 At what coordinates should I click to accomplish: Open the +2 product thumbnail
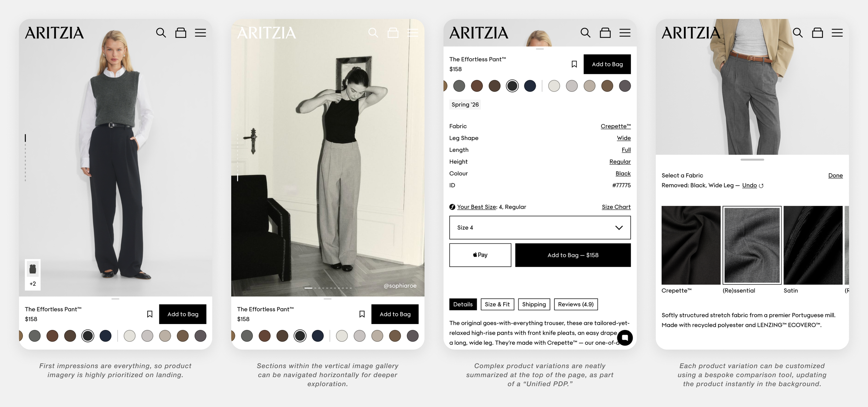33,275
